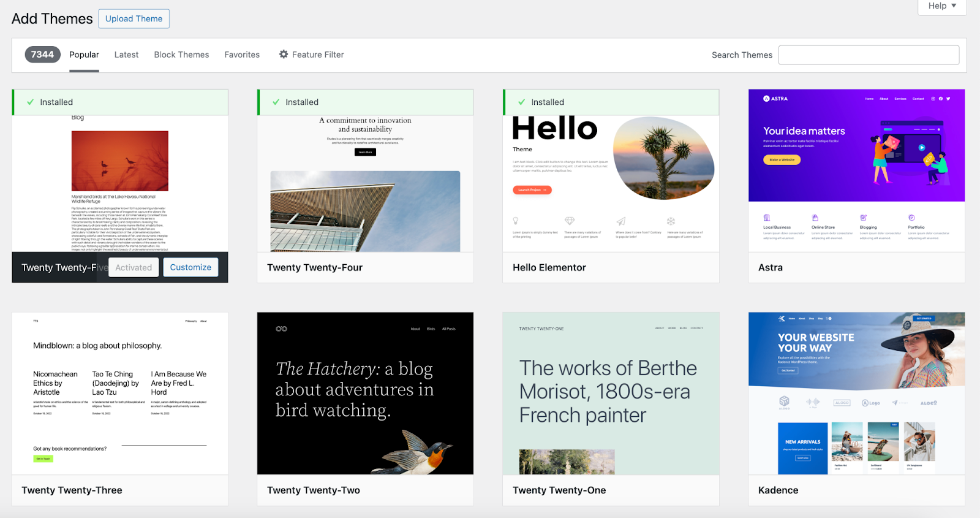The width and height of the screenshot is (980, 518).
Task: Click the Installed label on Twenty Twenty-Four
Action: [x=302, y=102]
